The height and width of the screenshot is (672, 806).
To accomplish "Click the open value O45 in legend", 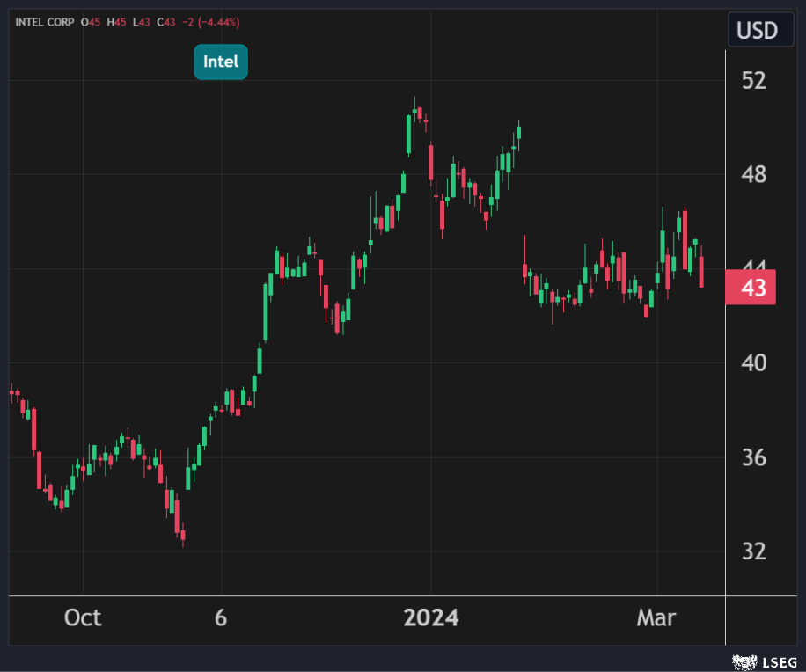I will [x=91, y=22].
